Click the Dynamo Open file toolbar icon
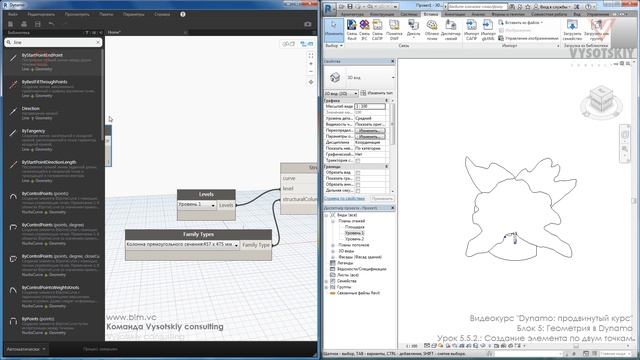 click(x=24, y=24)
